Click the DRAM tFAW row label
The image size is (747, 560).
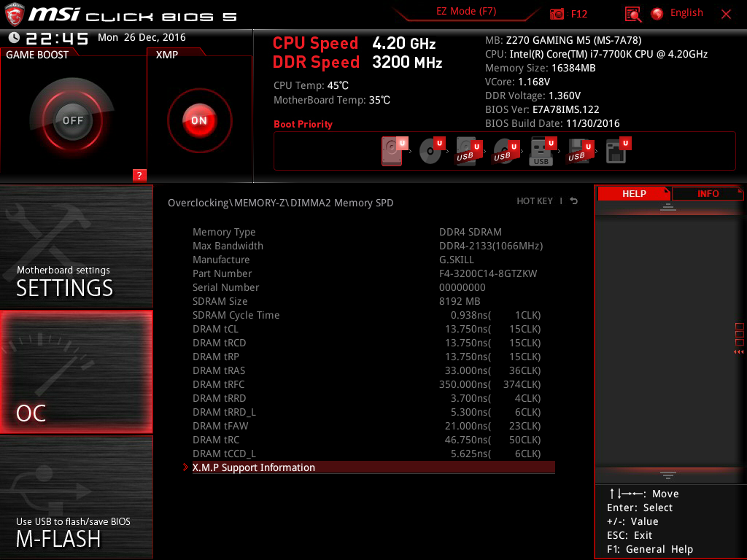point(220,426)
